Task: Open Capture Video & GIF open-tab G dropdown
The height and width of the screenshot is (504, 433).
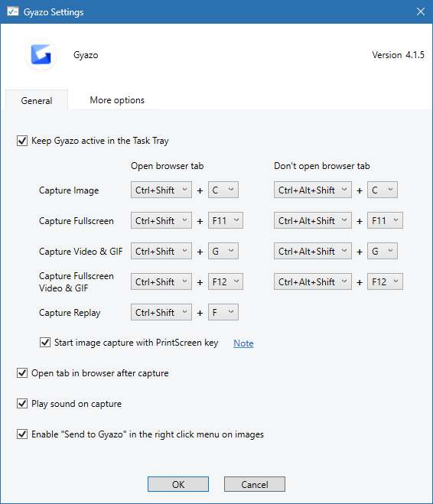Action: 223,251
